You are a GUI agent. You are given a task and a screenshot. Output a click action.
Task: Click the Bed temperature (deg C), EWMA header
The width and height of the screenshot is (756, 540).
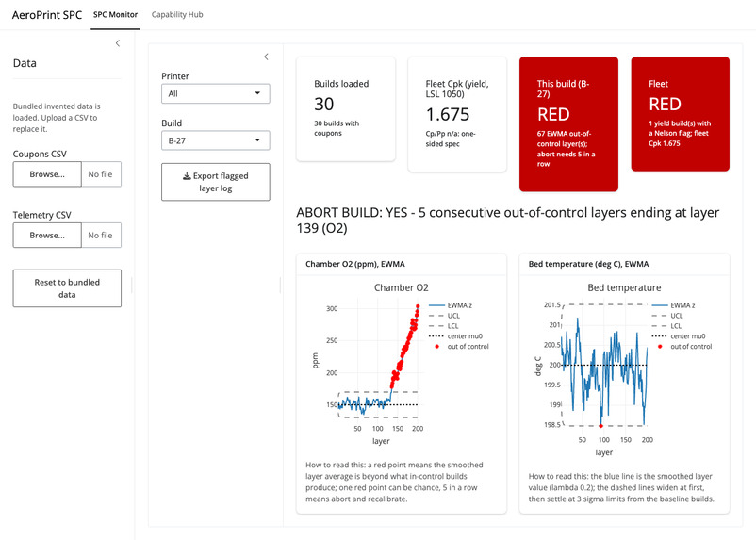(x=589, y=264)
